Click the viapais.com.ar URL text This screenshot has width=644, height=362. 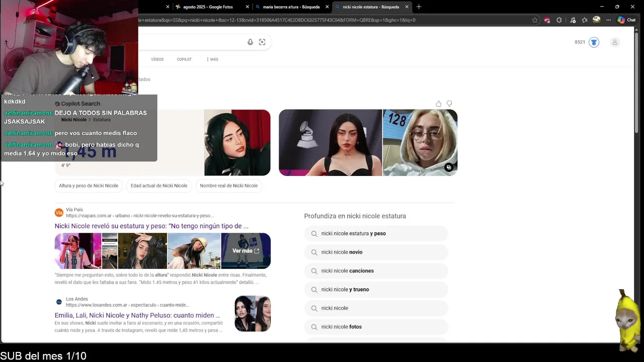coord(140,216)
